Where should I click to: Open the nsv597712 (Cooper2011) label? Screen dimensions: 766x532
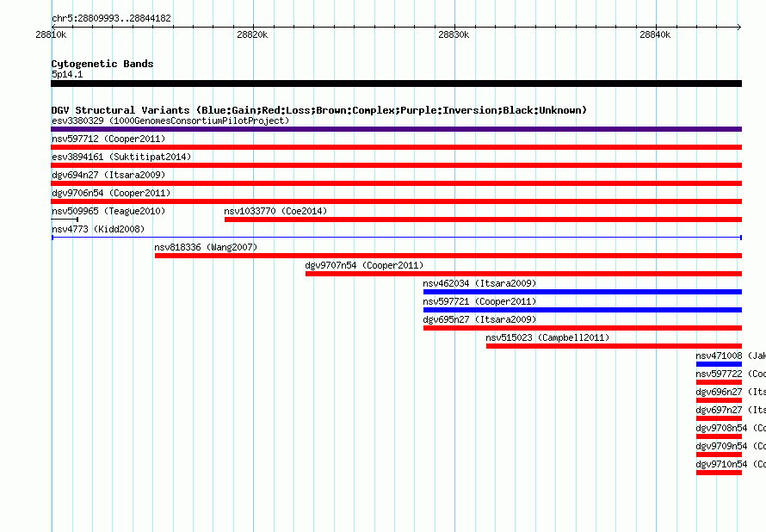[x=108, y=139]
